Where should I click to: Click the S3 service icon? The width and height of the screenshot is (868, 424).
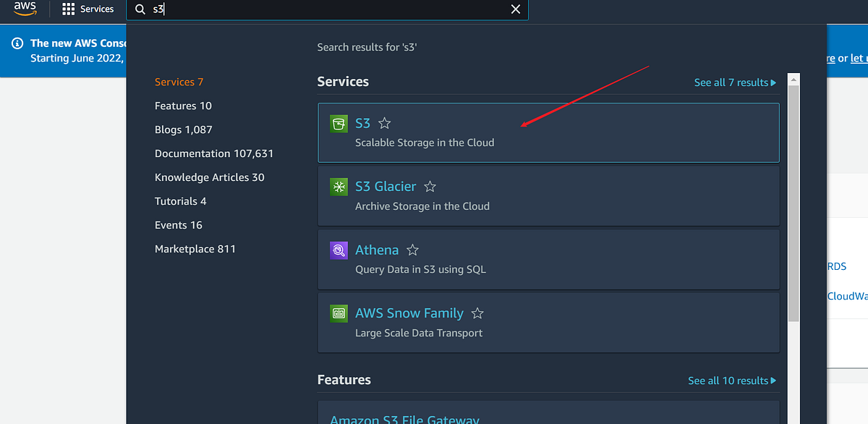pos(339,123)
